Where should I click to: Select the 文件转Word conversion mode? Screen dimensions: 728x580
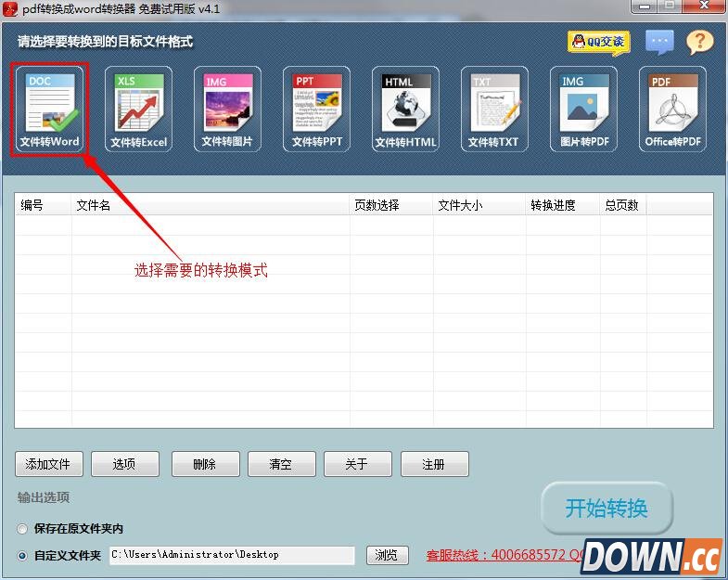pos(50,110)
